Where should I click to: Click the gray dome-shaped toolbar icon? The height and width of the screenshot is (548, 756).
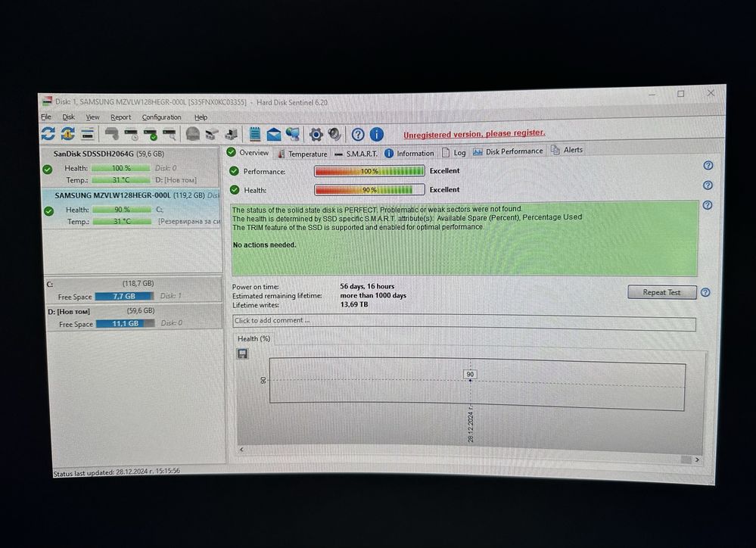click(x=193, y=134)
